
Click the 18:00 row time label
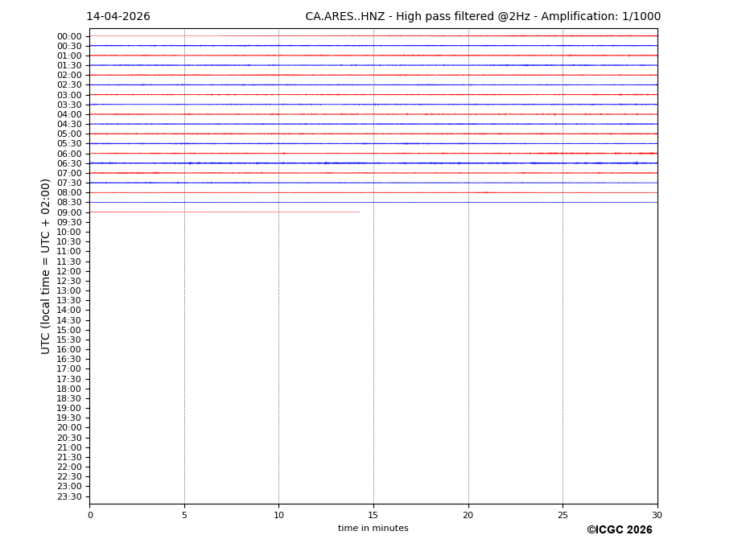click(x=69, y=389)
